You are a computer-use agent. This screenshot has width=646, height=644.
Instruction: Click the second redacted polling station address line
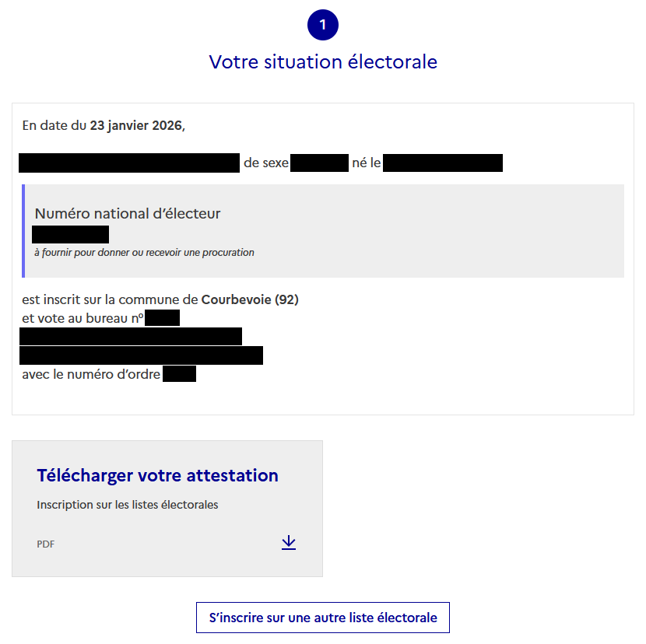point(141,355)
